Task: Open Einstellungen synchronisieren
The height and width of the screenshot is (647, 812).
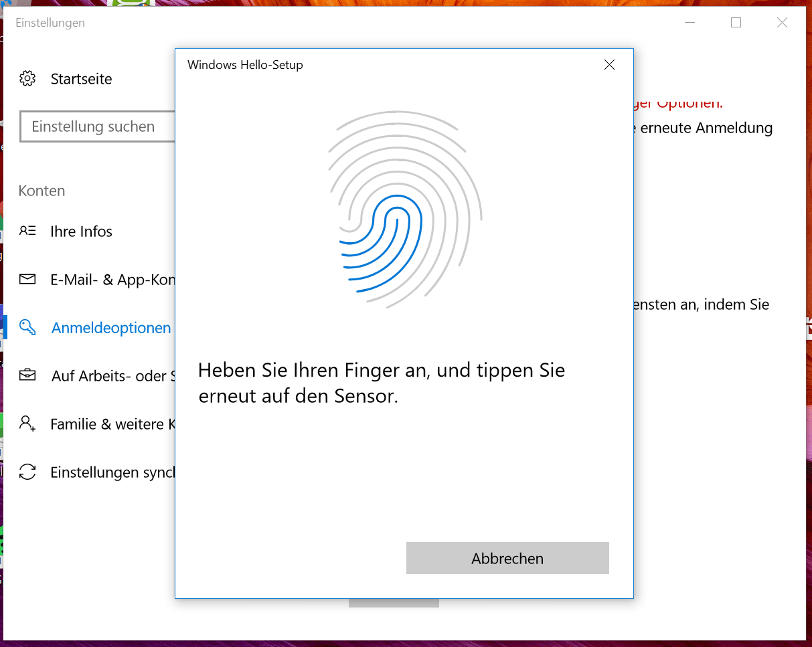Action: (112, 472)
